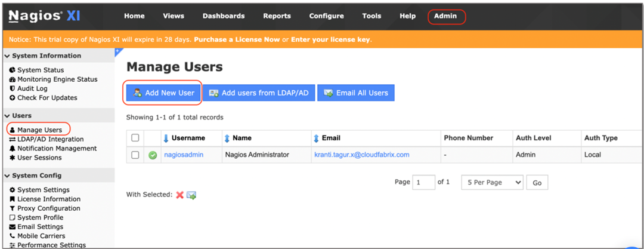The height and width of the screenshot is (249, 644).
Task: Tick the select-all checkbox in table header
Action: point(135,138)
